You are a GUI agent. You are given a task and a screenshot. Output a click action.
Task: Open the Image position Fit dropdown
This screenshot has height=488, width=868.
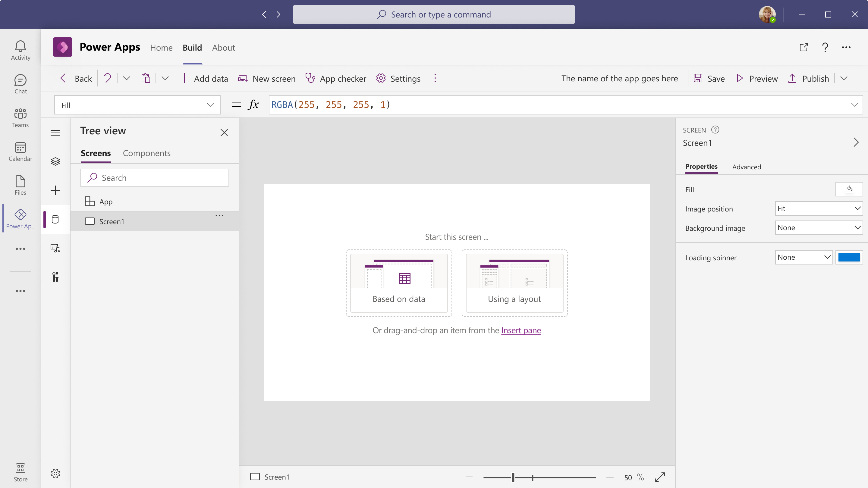[819, 208]
